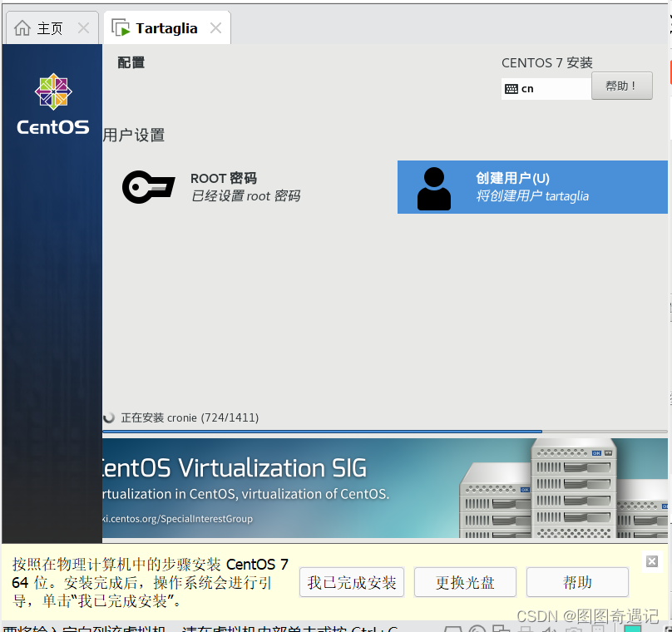The width and height of the screenshot is (672, 632).
Task: Click the 用户设置 heading
Action: click(x=134, y=135)
